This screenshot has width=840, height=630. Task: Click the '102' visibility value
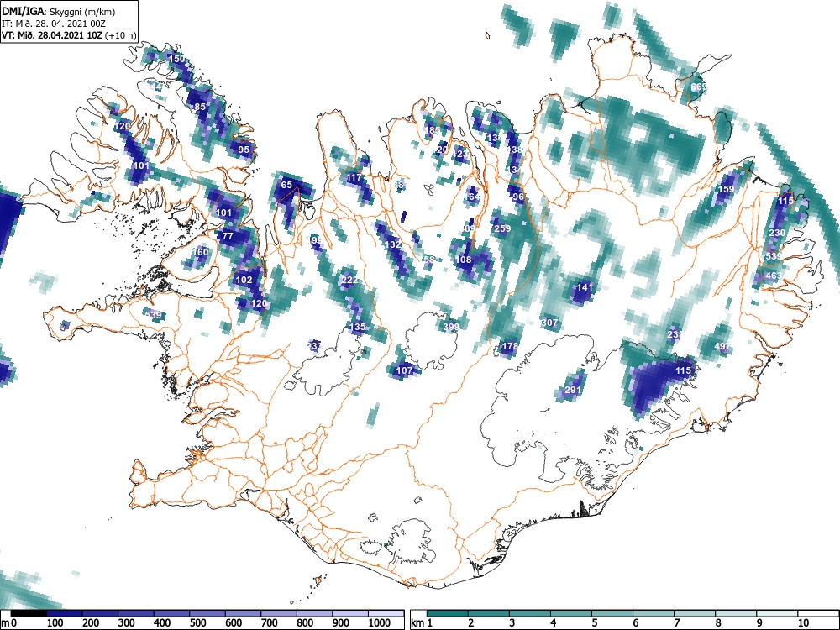(x=244, y=280)
